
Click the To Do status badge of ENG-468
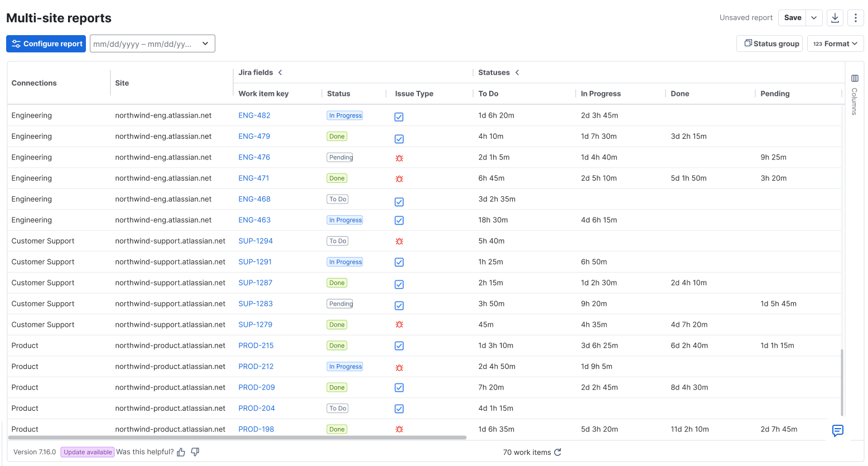(337, 199)
